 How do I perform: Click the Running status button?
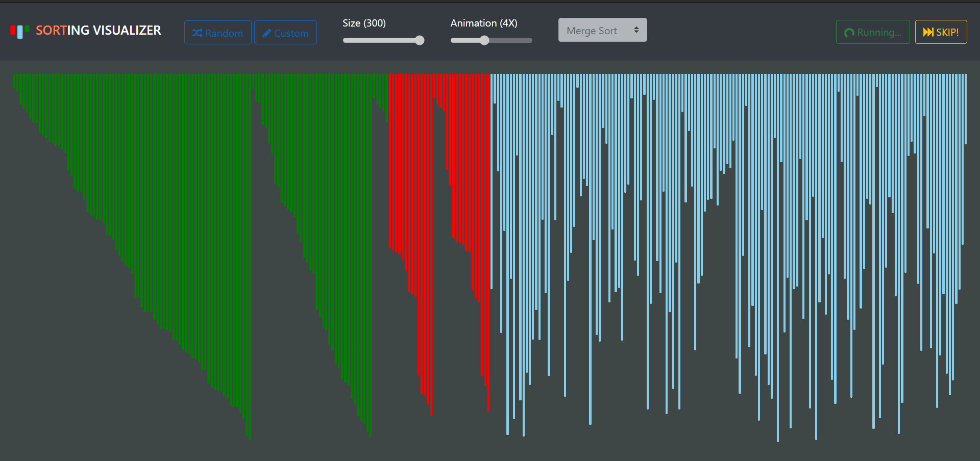click(873, 32)
